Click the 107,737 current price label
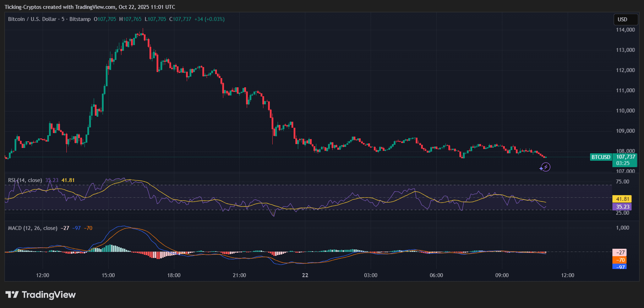The image size is (644, 308). click(x=625, y=157)
